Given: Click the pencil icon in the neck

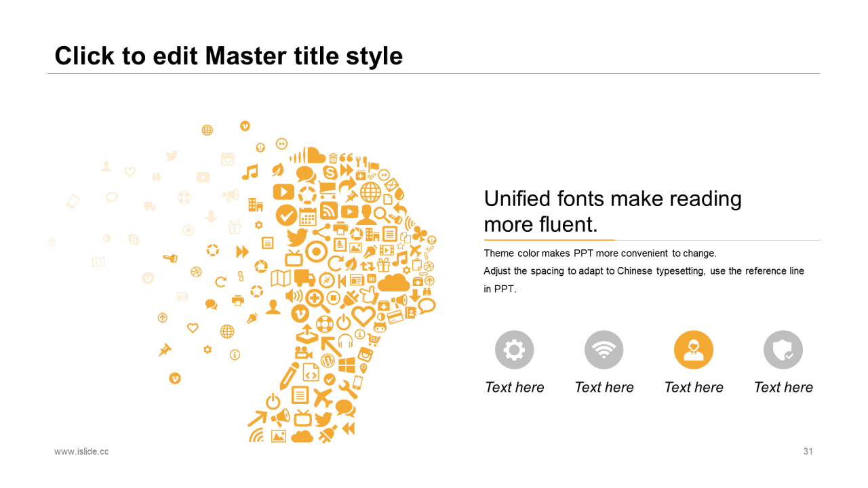Looking at the screenshot, I should click(290, 376).
